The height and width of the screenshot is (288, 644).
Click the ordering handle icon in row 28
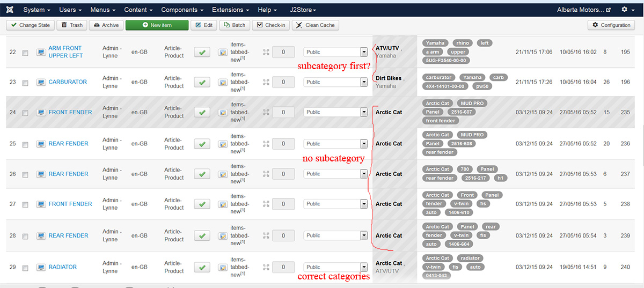[266, 235]
